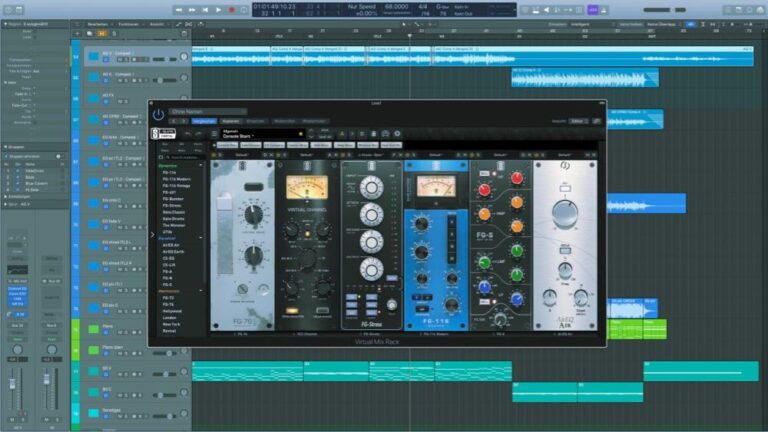Click the left channel strip fader in the inspector
Image resolution: width=768 pixels, height=432 pixels.
13,385
